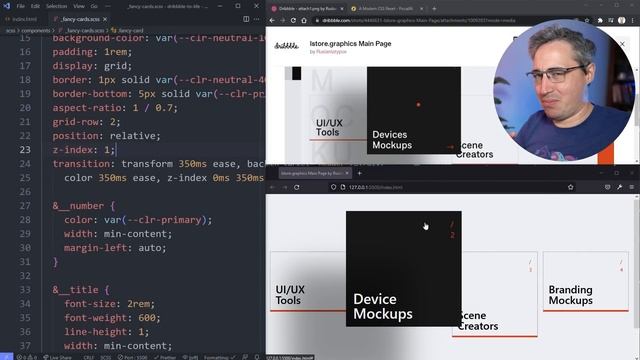
Task: Close the _fancy-cards.scss editor tab
Action: (x=105, y=19)
